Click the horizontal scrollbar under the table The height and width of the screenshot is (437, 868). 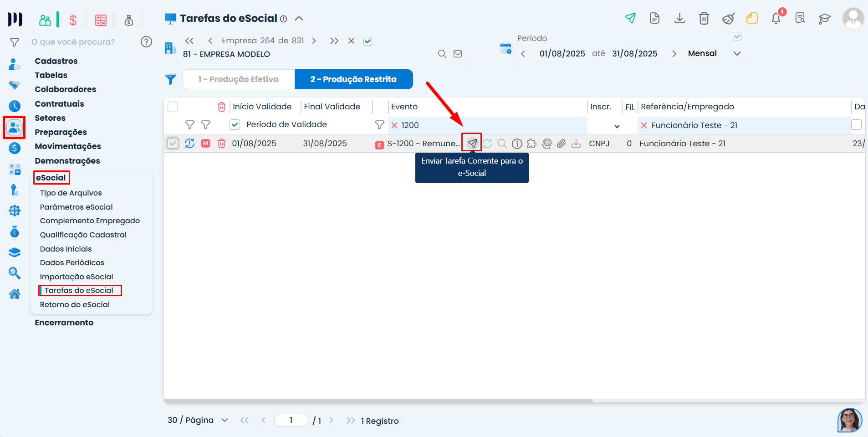tap(378, 401)
